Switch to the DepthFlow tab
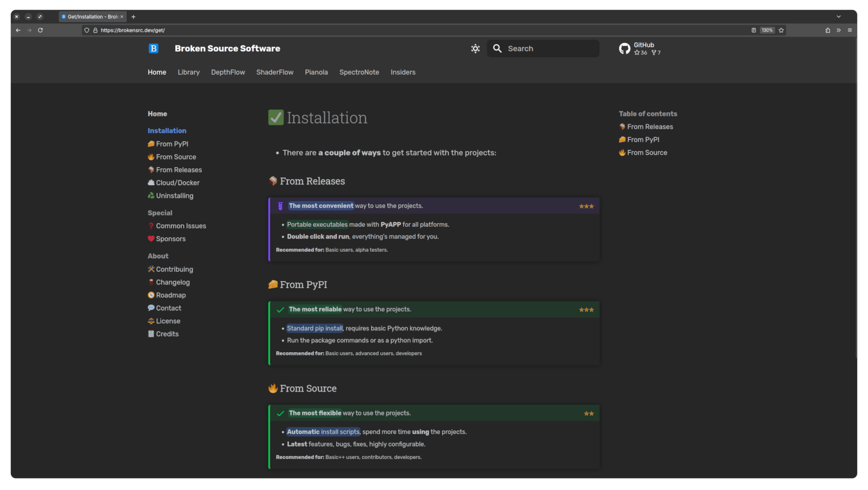Viewport: 868px width, 490px height. (x=228, y=72)
